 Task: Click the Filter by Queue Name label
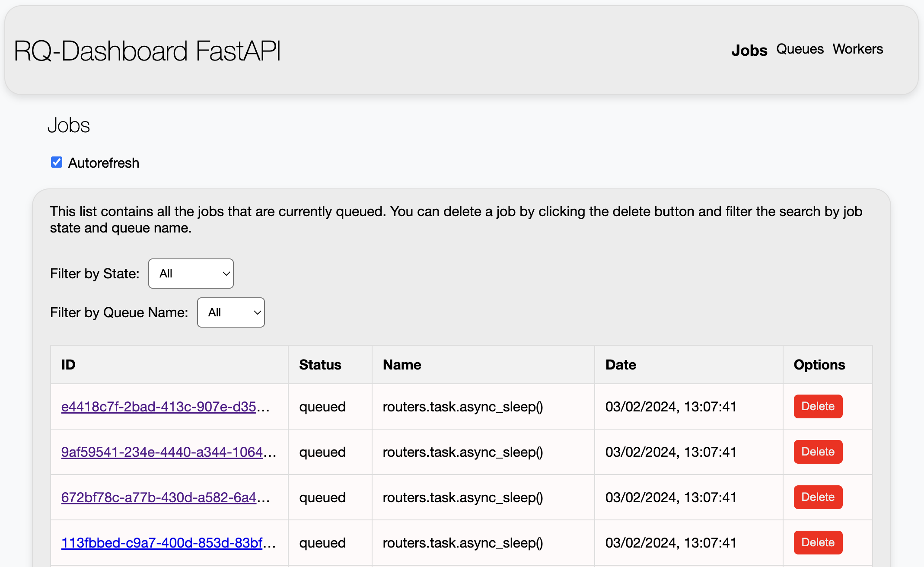tap(119, 312)
